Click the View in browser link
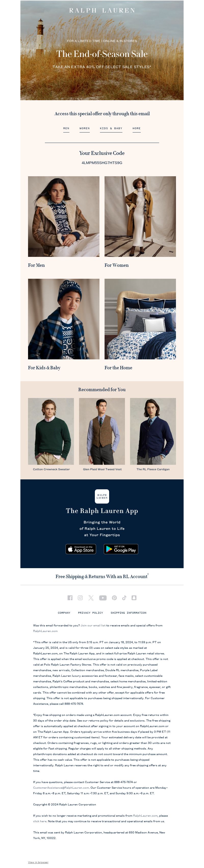Screen dimensions: 204x868 [x=38, y=862]
